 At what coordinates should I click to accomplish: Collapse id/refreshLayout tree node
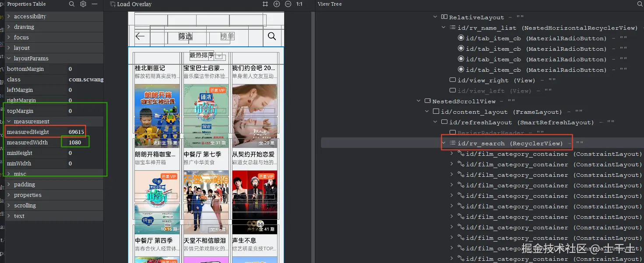pyautogui.click(x=436, y=122)
